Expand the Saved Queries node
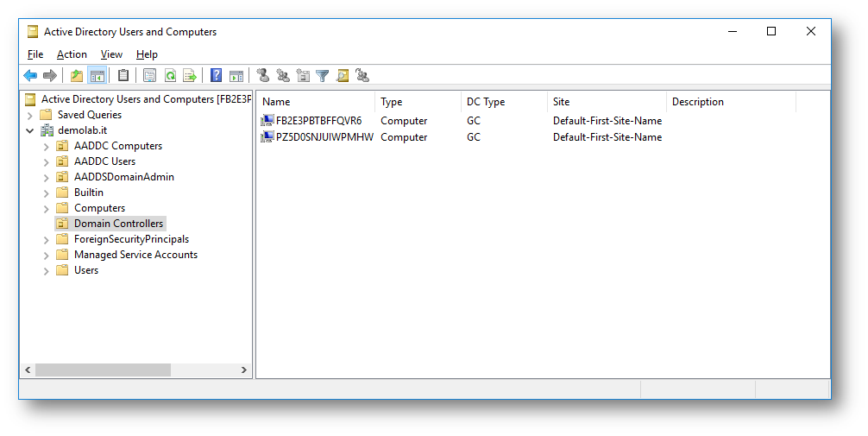The height and width of the screenshot is (436, 868). (30, 115)
